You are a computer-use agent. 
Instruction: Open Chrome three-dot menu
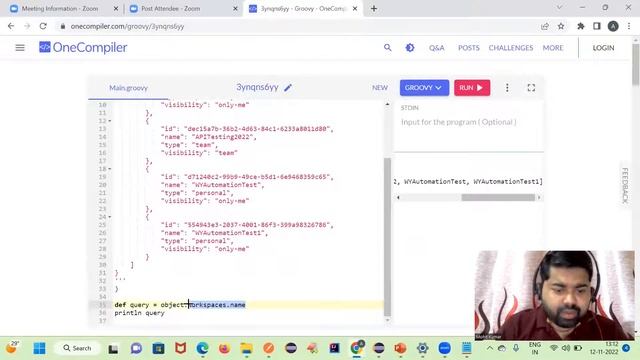tap(629, 26)
